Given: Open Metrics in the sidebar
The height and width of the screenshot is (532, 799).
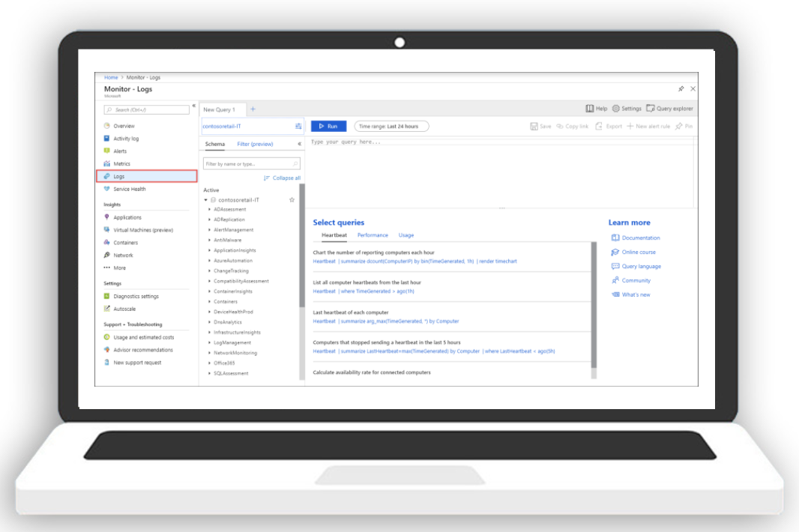Looking at the screenshot, I should coord(121,164).
